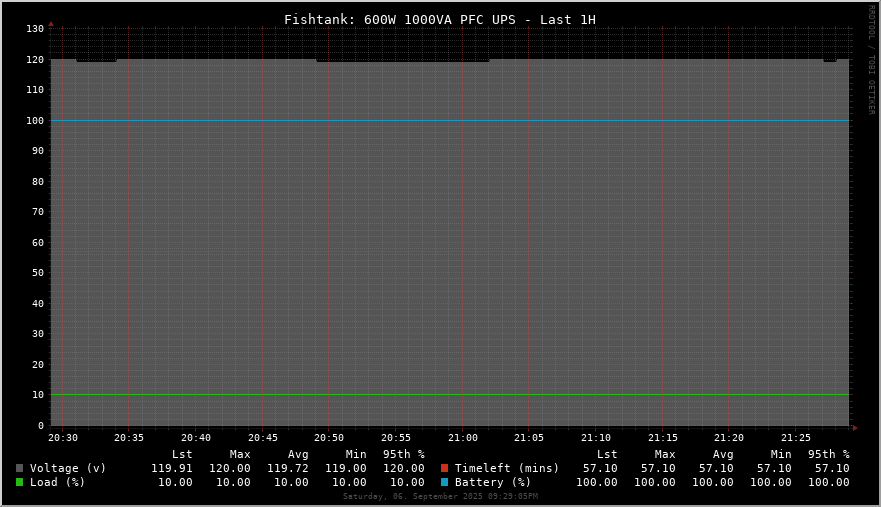Image resolution: width=881 pixels, height=507 pixels.
Task: Click the 21:25 time label on the x-axis
Action: coord(796,438)
